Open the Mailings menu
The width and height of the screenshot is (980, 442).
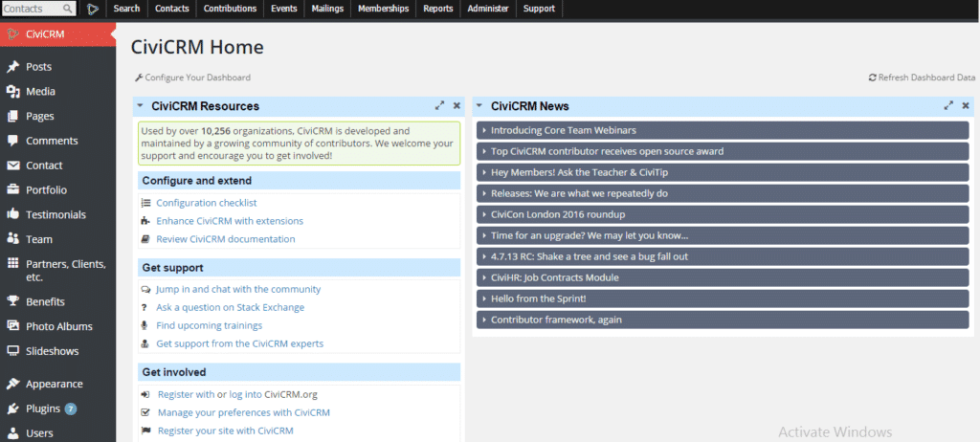(328, 9)
